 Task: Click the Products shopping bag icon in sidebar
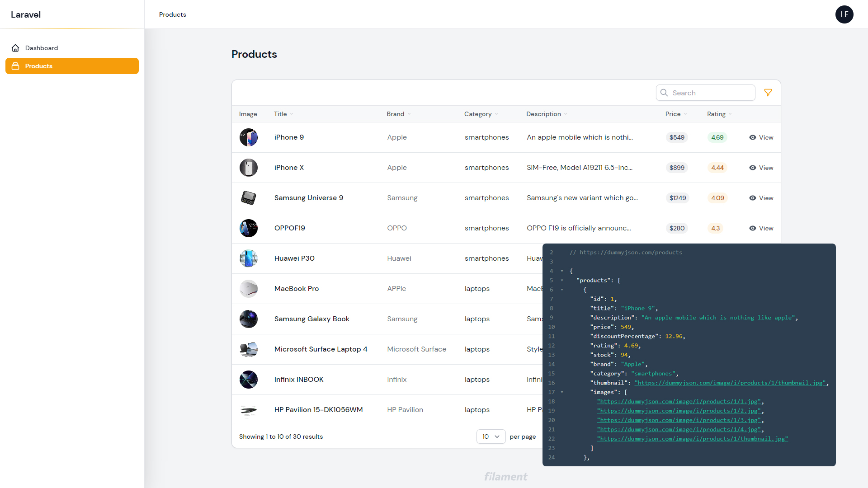click(x=15, y=66)
